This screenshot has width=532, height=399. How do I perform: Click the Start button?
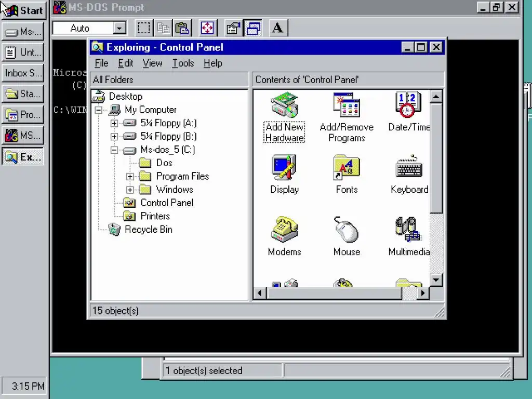coord(23,10)
